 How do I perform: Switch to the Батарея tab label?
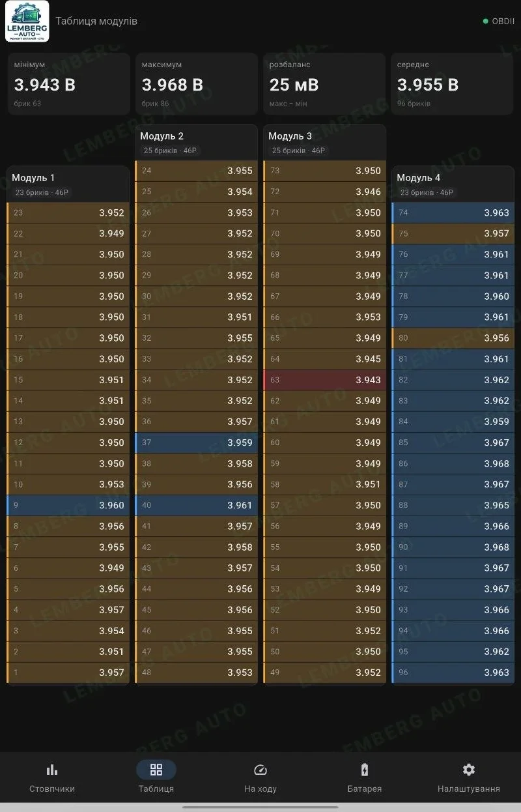365,789
